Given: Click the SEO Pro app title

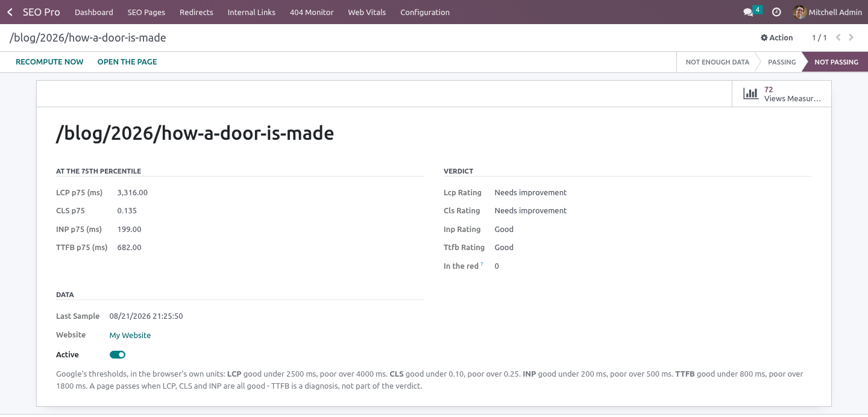Looking at the screenshot, I should pos(42,12).
